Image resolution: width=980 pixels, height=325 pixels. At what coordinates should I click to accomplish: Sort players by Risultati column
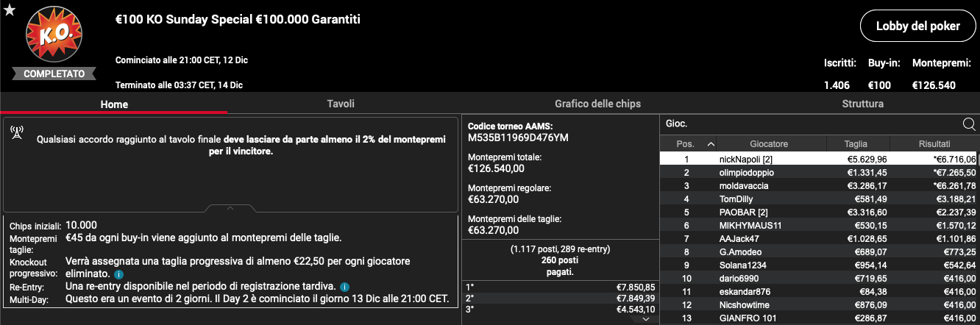934,144
